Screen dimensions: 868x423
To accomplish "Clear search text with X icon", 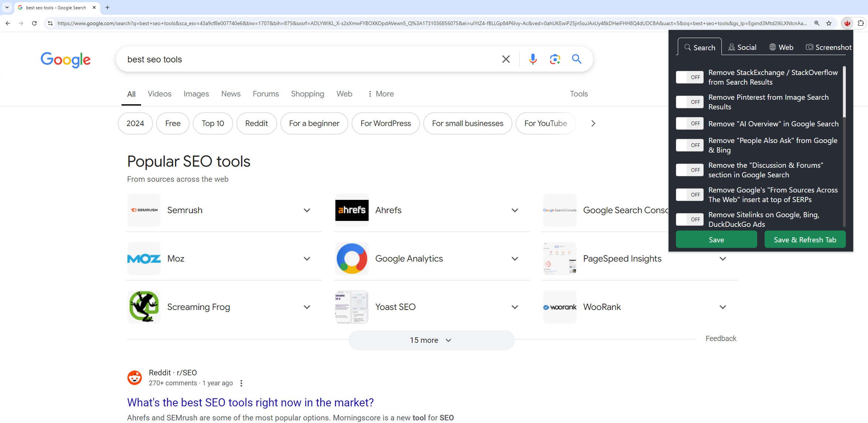I will (506, 59).
